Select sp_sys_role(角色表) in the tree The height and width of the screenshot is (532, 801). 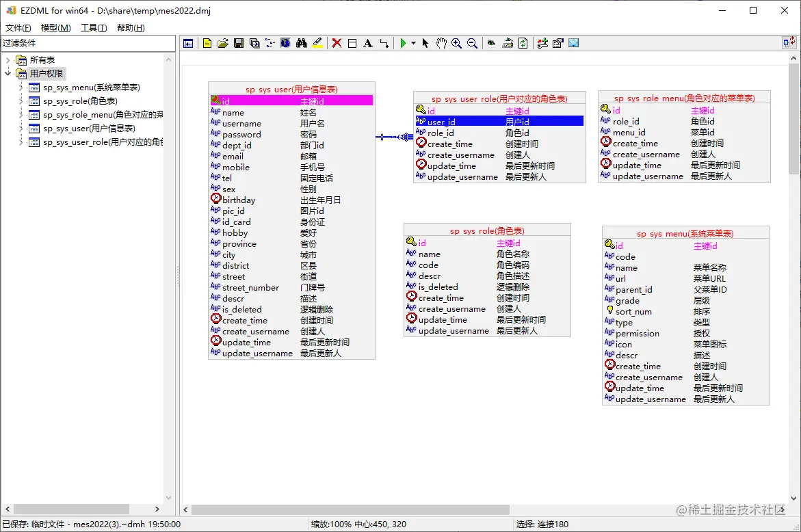[80, 101]
